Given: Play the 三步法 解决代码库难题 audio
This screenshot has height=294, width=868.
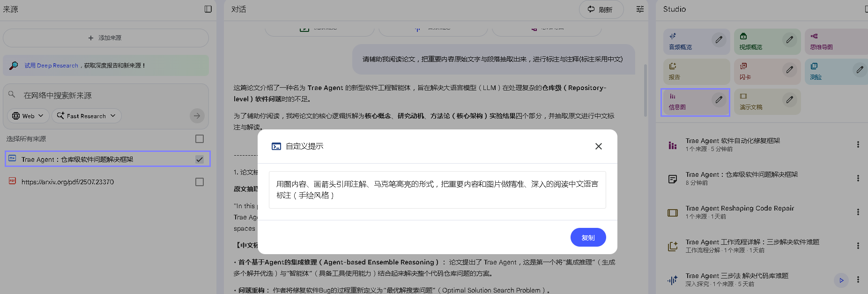Looking at the screenshot, I should point(841,280).
